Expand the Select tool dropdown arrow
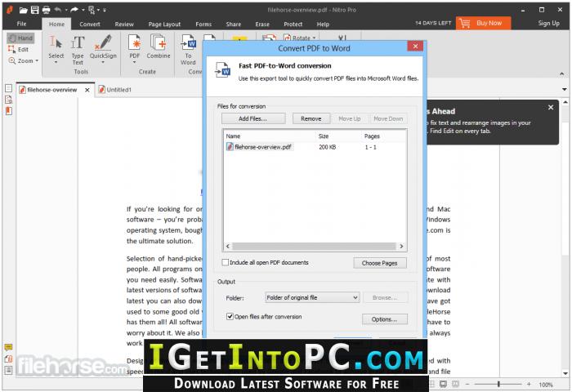The image size is (572, 392). (56, 62)
